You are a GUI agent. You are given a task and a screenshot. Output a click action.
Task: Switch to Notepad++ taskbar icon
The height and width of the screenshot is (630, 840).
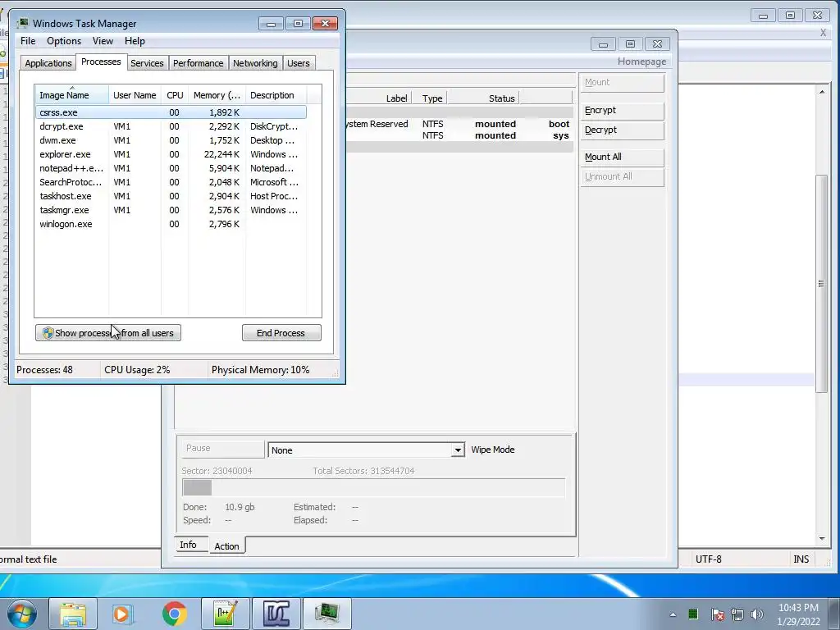click(x=225, y=614)
